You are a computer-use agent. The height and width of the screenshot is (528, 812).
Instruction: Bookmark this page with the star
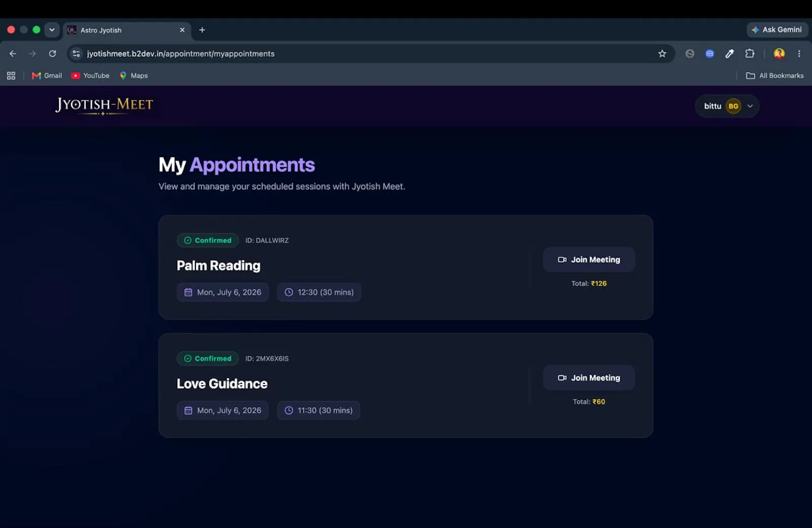(x=662, y=54)
